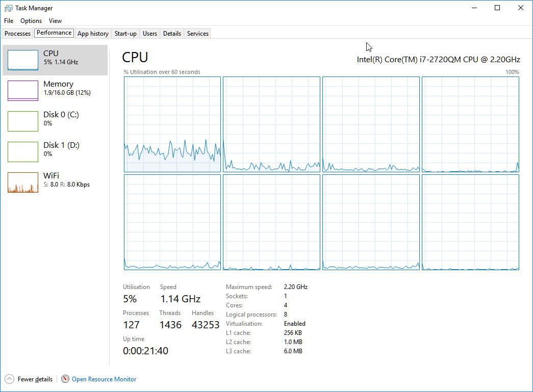Viewport: 533px width, 392px height.
Task: Click the Up time label
Action: coord(134,339)
